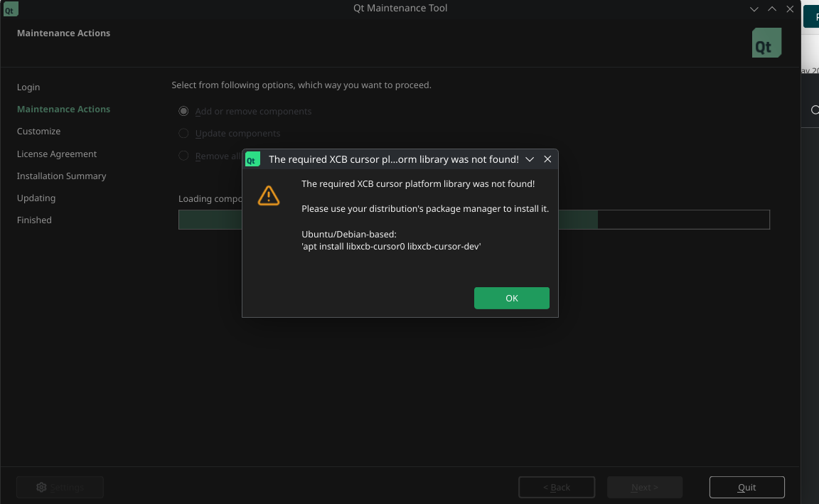Select the Remove all radio button
Image resolution: width=819 pixels, height=504 pixels.
coord(183,156)
